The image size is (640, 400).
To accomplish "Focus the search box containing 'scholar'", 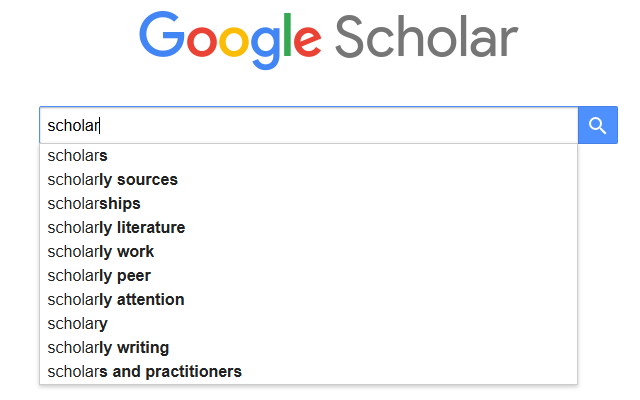I will click(308, 125).
